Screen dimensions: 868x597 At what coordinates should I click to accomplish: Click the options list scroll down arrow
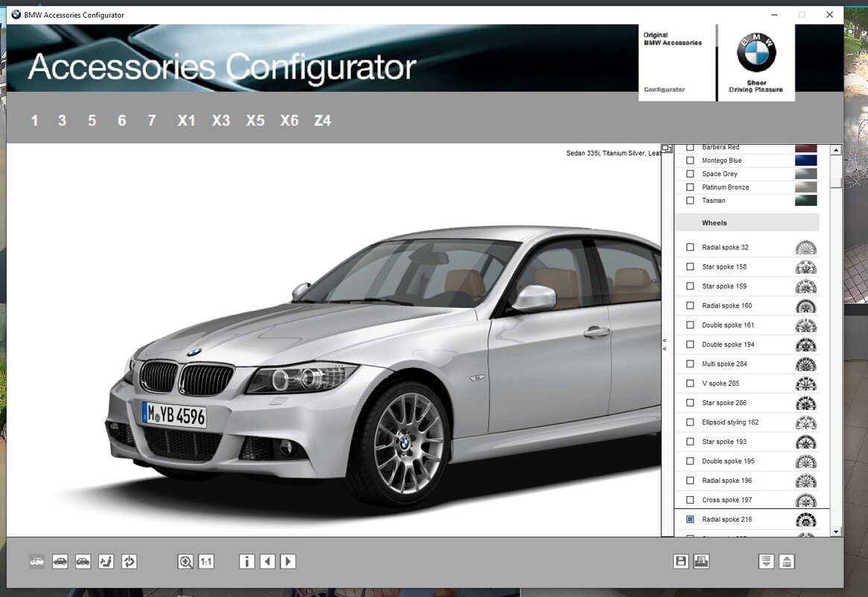[836, 531]
